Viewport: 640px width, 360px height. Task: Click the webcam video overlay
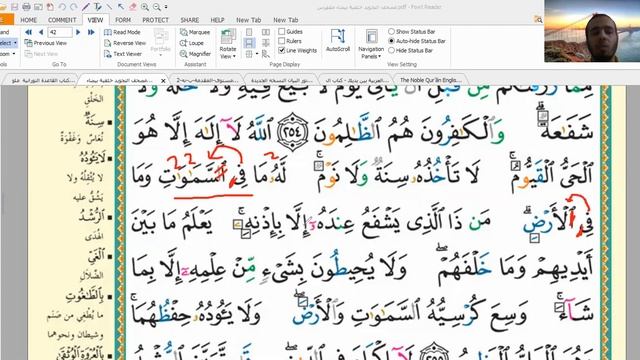click(592, 31)
